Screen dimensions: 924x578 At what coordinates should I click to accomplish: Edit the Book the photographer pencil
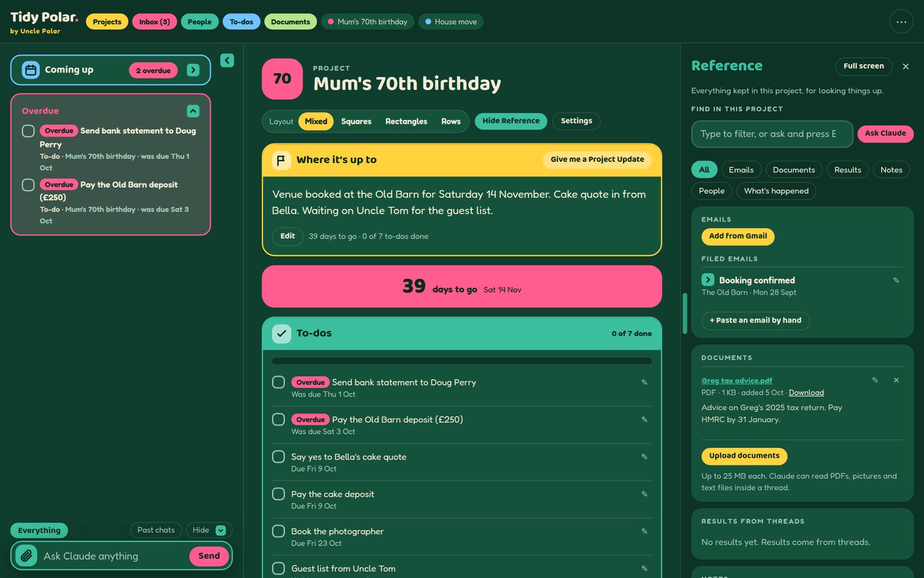pos(644,532)
